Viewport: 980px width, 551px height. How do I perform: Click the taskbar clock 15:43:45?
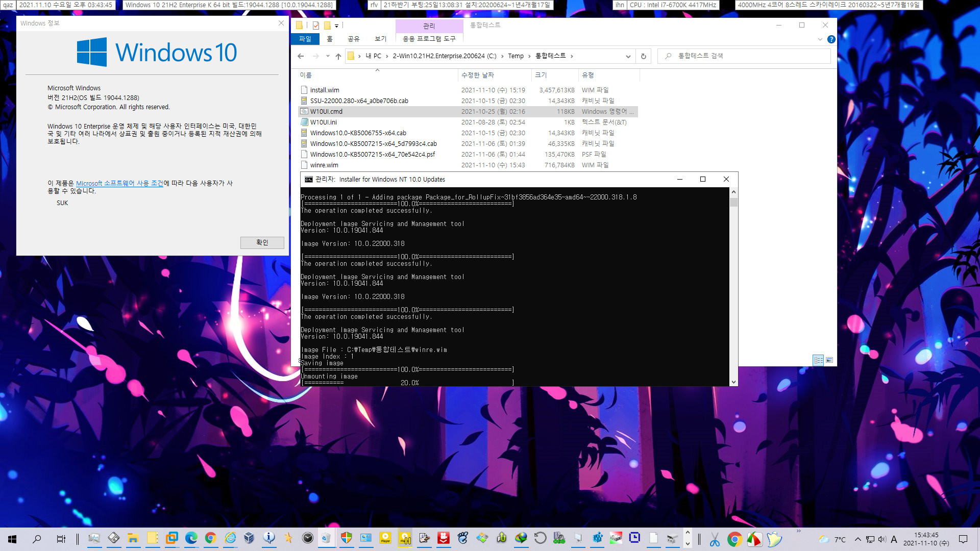[x=926, y=539]
